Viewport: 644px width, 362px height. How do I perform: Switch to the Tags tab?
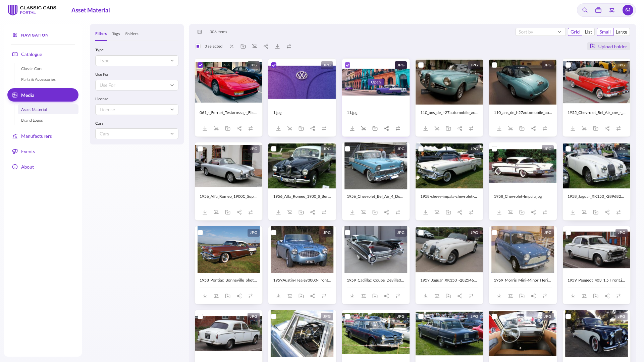pyautogui.click(x=116, y=34)
